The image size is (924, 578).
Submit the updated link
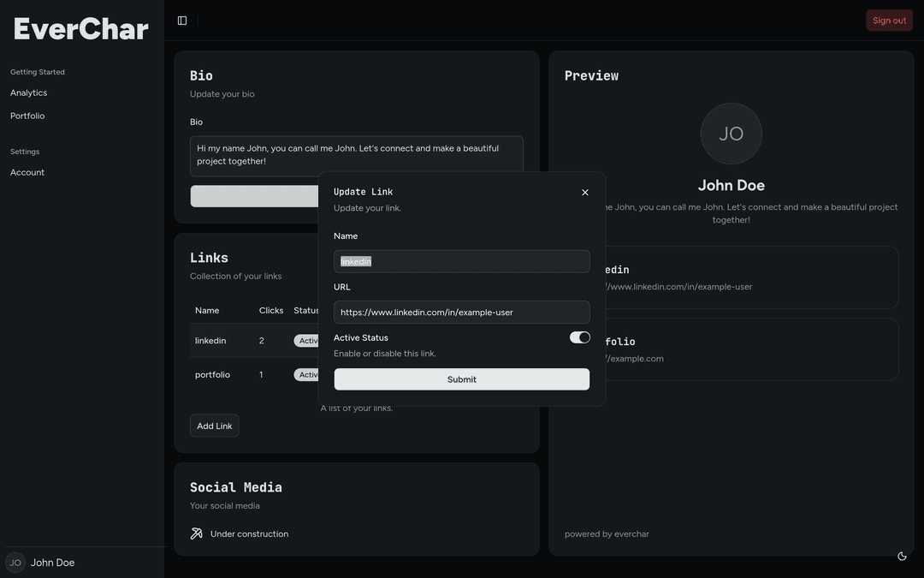[461, 379]
